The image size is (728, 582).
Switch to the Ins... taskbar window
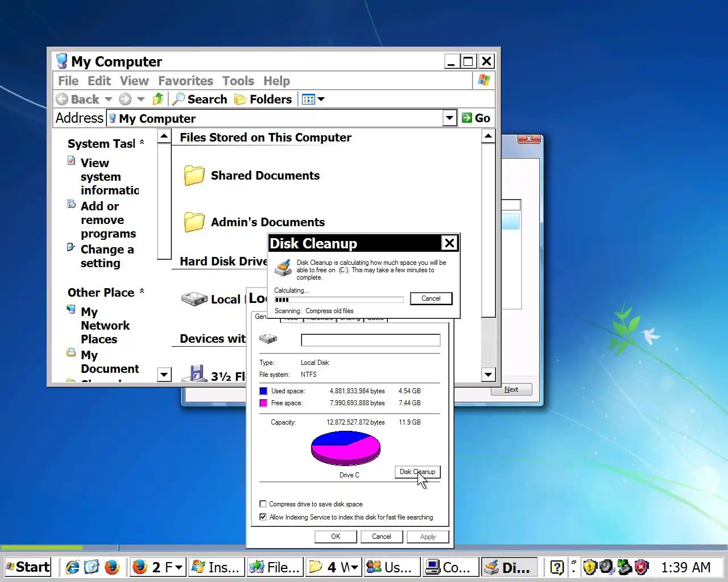coord(217,567)
